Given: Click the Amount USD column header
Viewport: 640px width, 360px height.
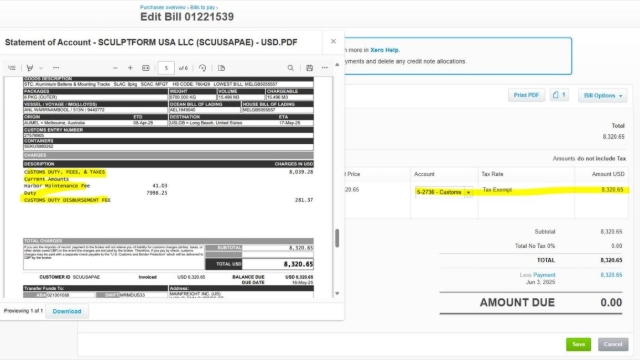Looking at the screenshot, I should click(608, 174).
